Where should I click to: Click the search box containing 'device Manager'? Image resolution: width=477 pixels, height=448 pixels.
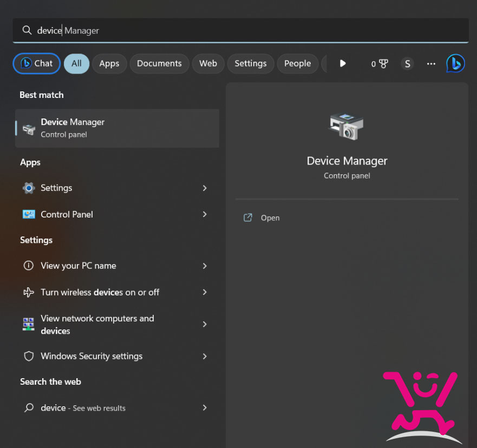point(240,30)
